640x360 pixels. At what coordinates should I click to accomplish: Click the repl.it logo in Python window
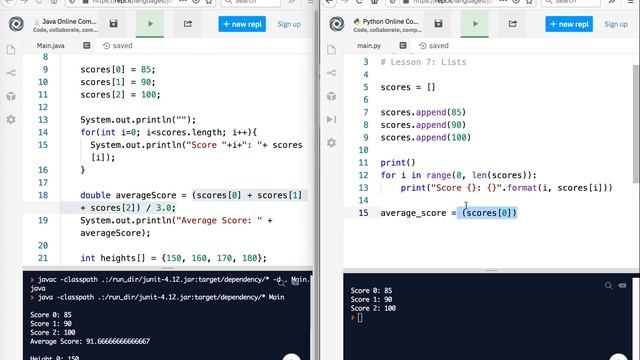point(337,24)
